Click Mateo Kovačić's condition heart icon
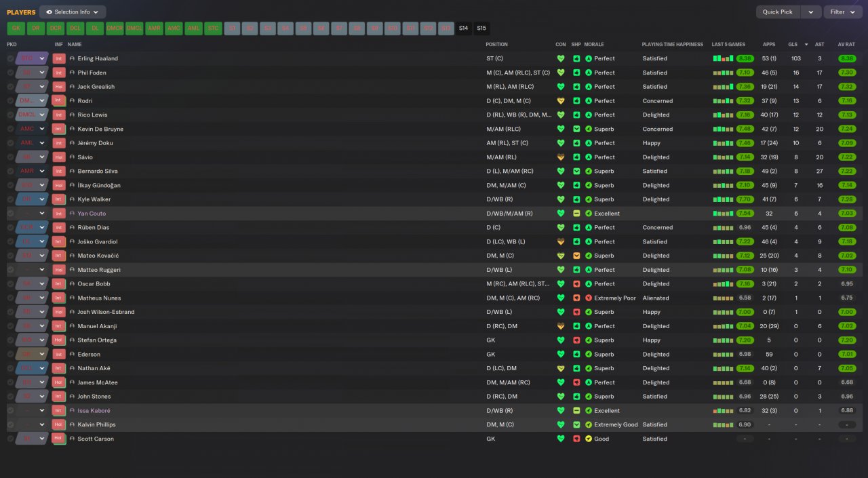This screenshot has height=478, width=868. pos(560,256)
